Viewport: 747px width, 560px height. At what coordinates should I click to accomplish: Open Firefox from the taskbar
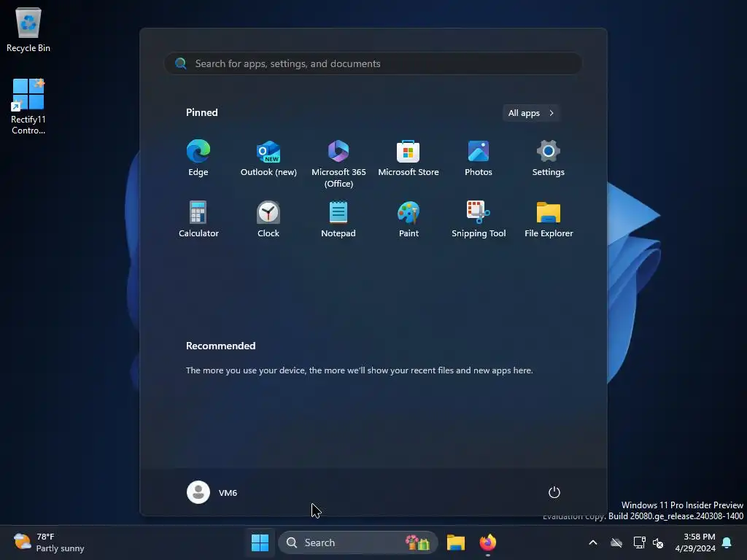(x=487, y=542)
